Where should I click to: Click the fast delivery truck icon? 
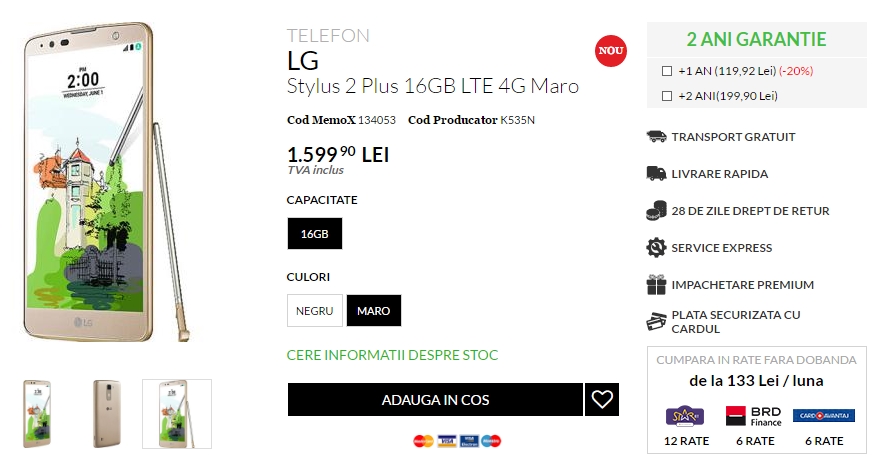point(656,173)
